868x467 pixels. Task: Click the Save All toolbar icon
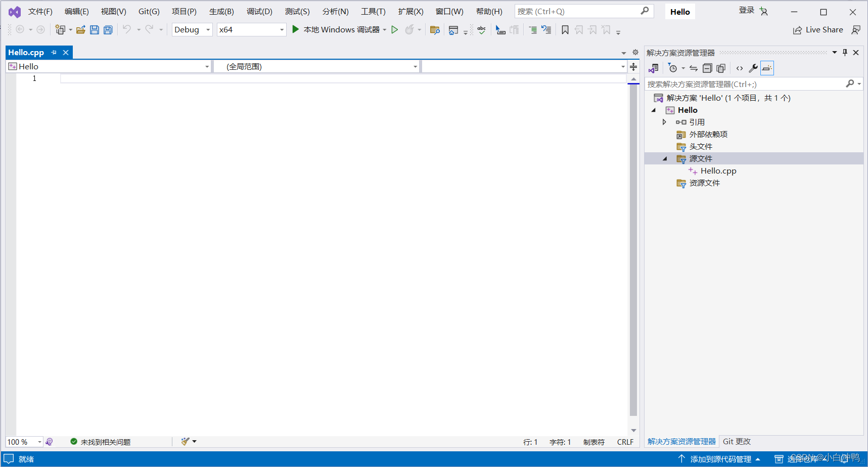(108, 30)
